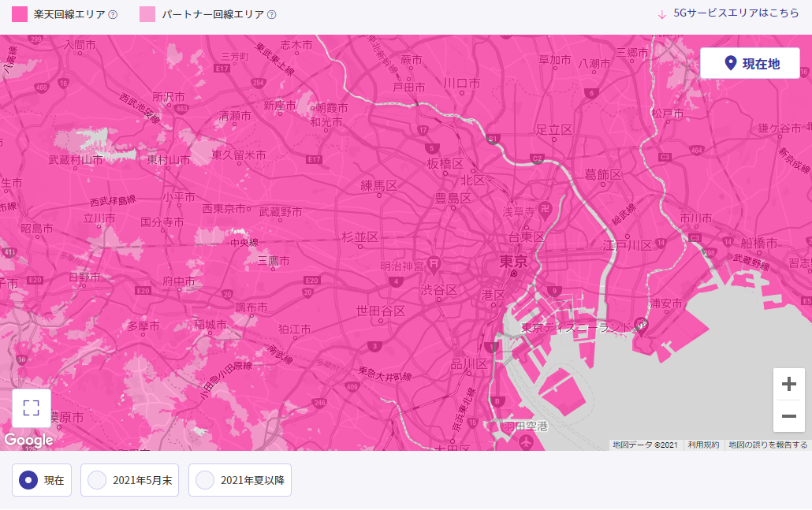Viewport: 812px width, 510px height.
Task: Click the 現在地 location pin button
Action: [750, 63]
